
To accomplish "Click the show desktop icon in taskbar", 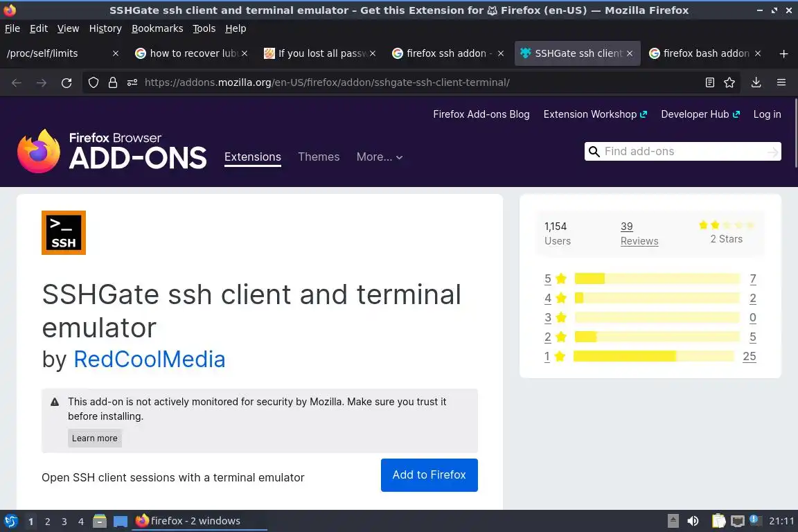I will 121,521.
